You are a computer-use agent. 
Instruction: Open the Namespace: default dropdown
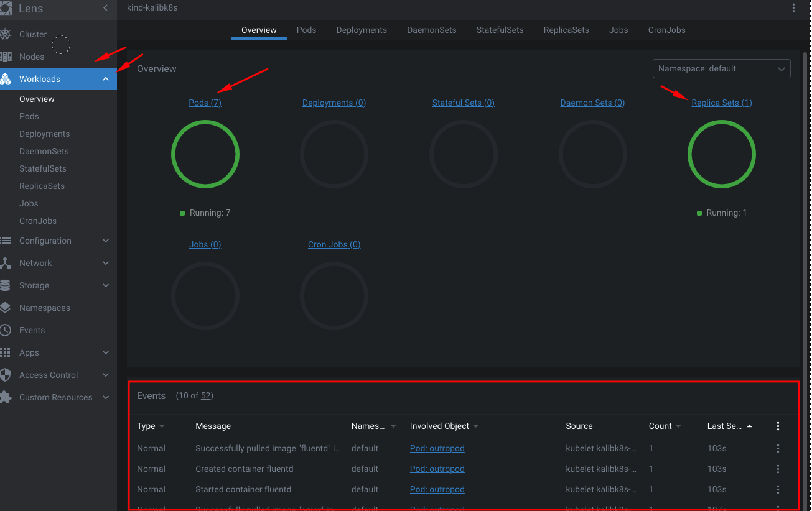721,69
